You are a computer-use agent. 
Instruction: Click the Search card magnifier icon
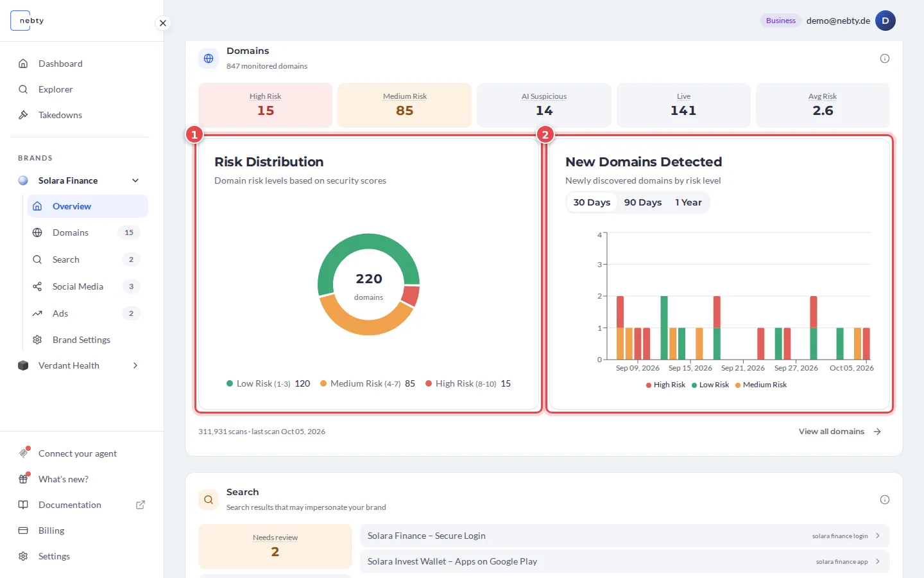[x=209, y=500]
